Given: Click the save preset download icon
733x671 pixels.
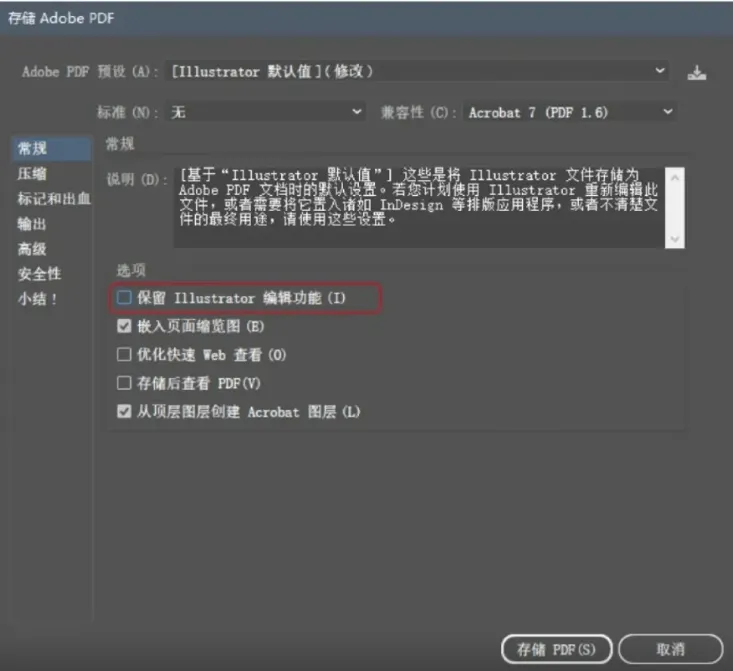Looking at the screenshot, I should pyautogui.click(x=697, y=72).
